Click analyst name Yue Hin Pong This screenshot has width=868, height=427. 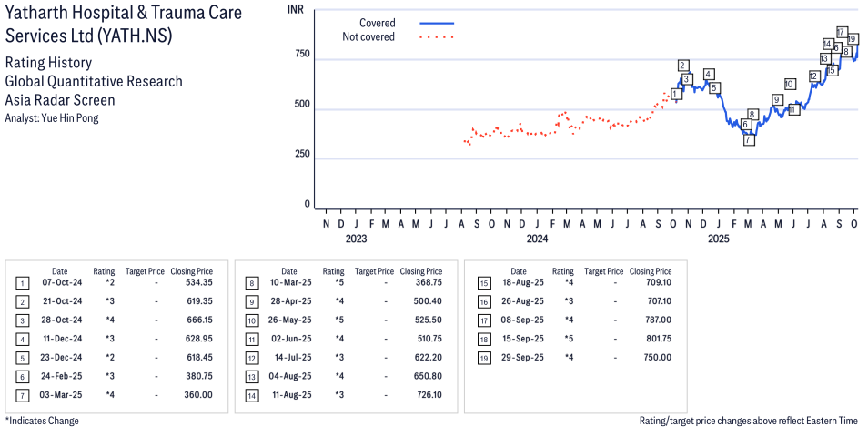point(52,118)
